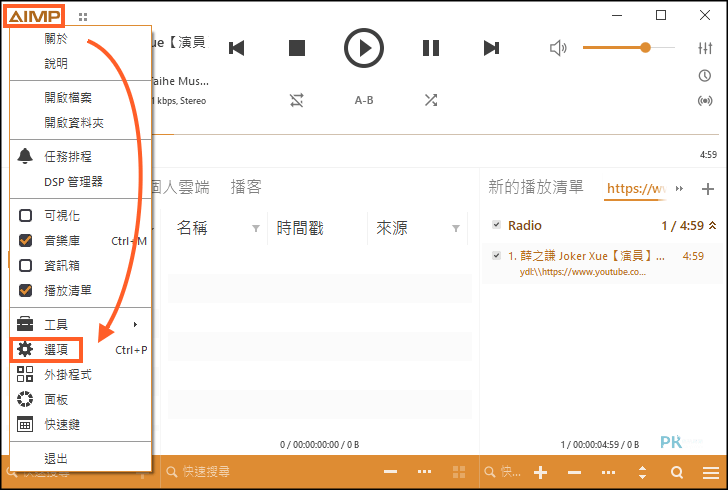Open playlist misc ellipsis menu

coord(608,472)
